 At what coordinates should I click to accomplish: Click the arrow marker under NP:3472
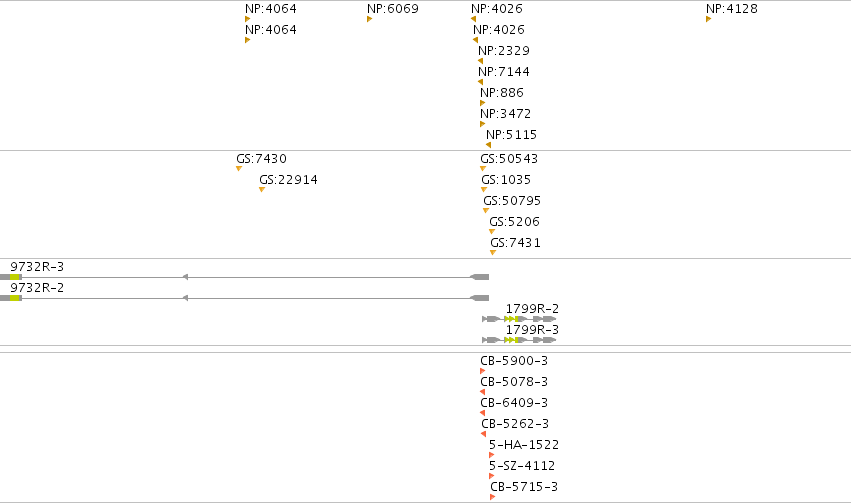tap(482, 124)
